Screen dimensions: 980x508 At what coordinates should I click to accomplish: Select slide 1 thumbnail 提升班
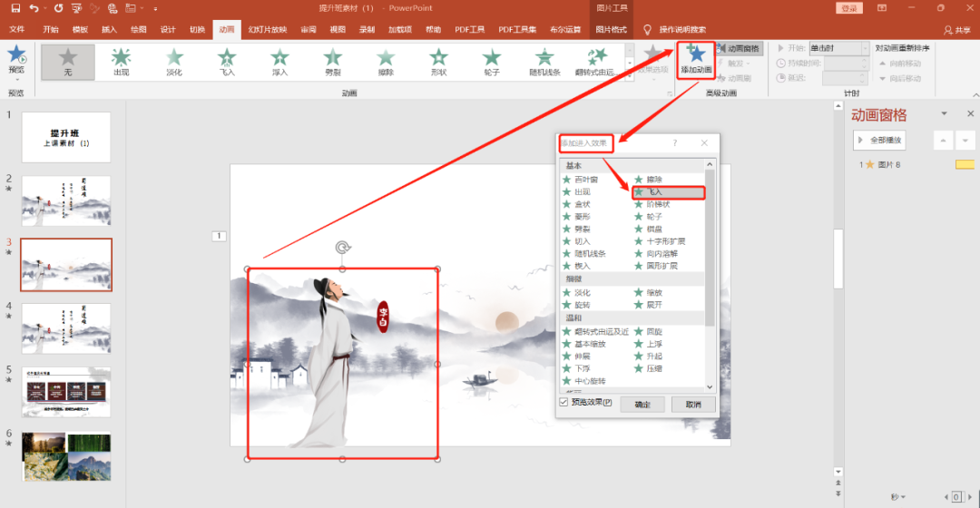[x=66, y=138]
